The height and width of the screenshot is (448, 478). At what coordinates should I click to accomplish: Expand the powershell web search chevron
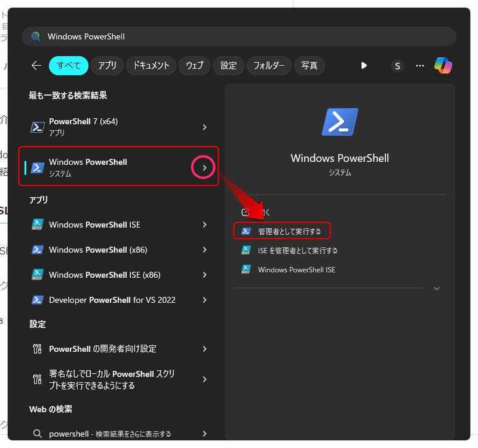[x=204, y=434]
